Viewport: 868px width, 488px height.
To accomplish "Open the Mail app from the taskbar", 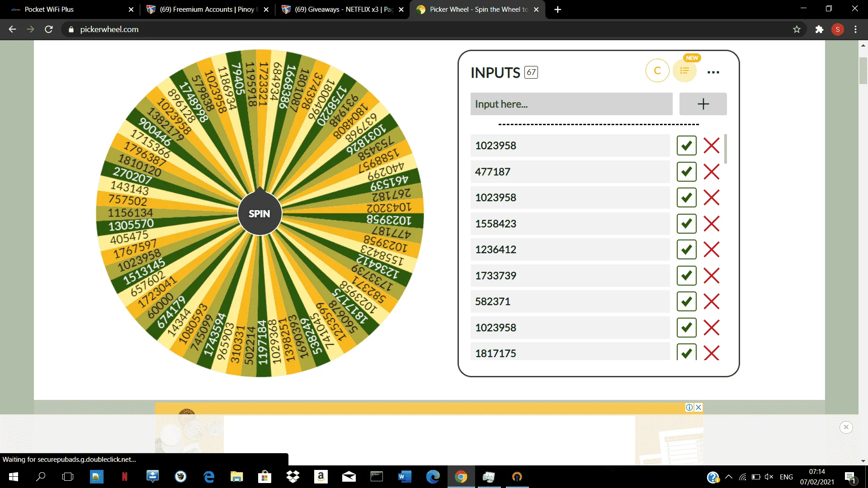I will pos(349,477).
